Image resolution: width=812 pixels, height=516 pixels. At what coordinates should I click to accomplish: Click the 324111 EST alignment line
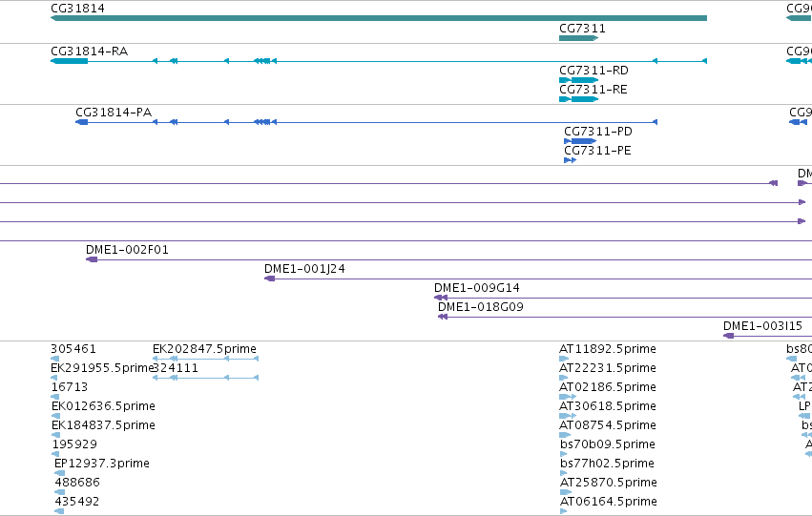[x=205, y=378]
